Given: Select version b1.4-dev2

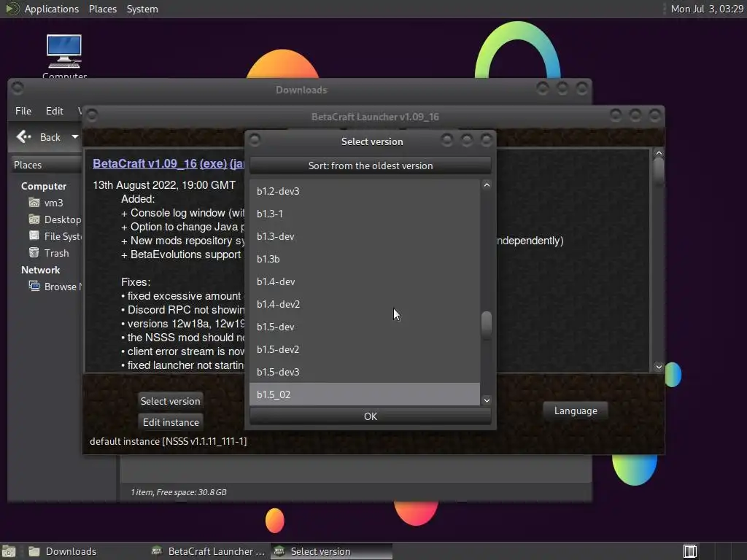Looking at the screenshot, I should tap(365, 304).
